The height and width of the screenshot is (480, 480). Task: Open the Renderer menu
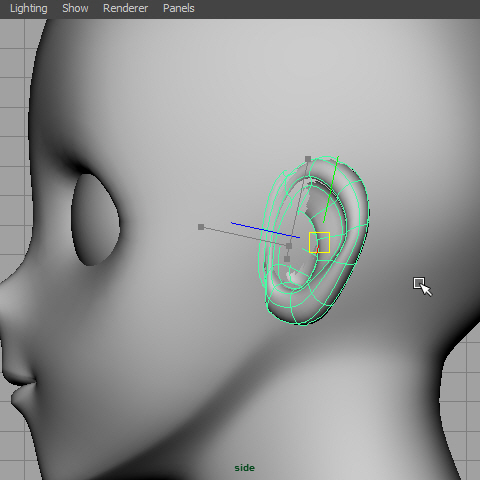(125, 8)
